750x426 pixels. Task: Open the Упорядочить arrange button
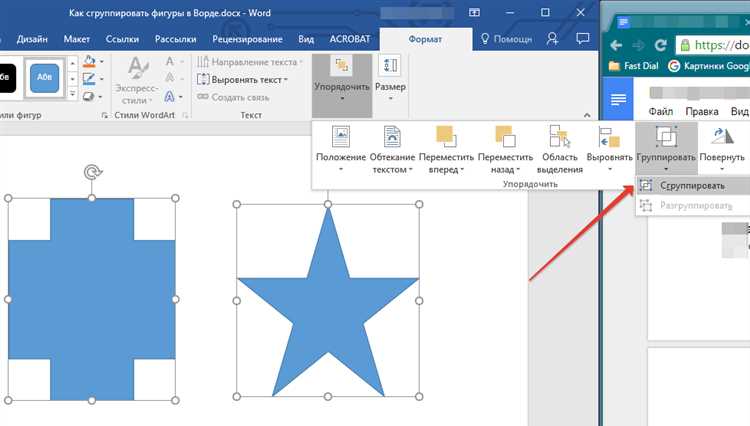tap(342, 85)
